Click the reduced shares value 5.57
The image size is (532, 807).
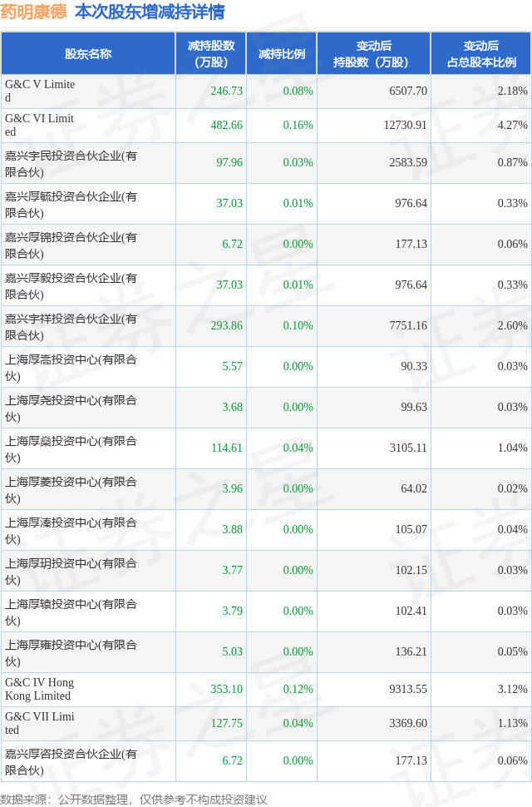coord(232,366)
